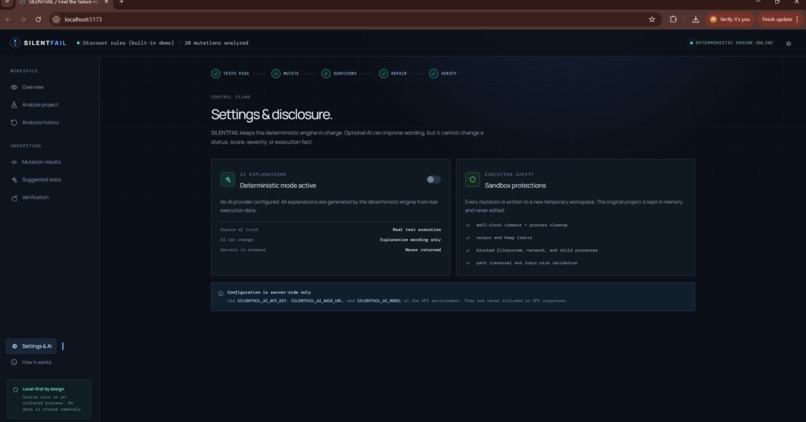The height and width of the screenshot is (422, 806).
Task: Click the Sandbox protections heading
Action: [515, 186]
